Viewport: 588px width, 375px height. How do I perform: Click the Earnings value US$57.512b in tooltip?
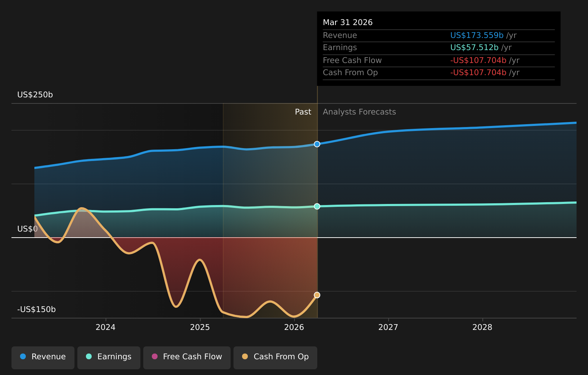pyautogui.click(x=474, y=48)
